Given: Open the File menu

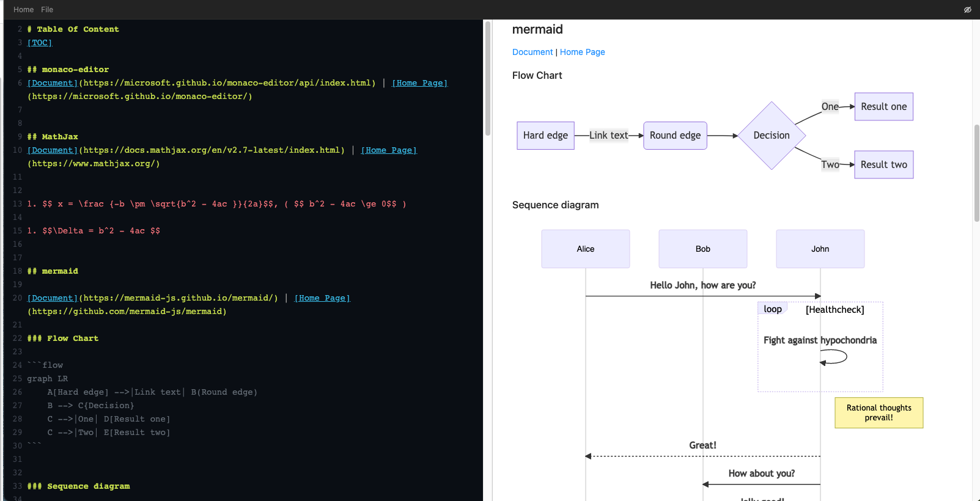Looking at the screenshot, I should point(47,10).
